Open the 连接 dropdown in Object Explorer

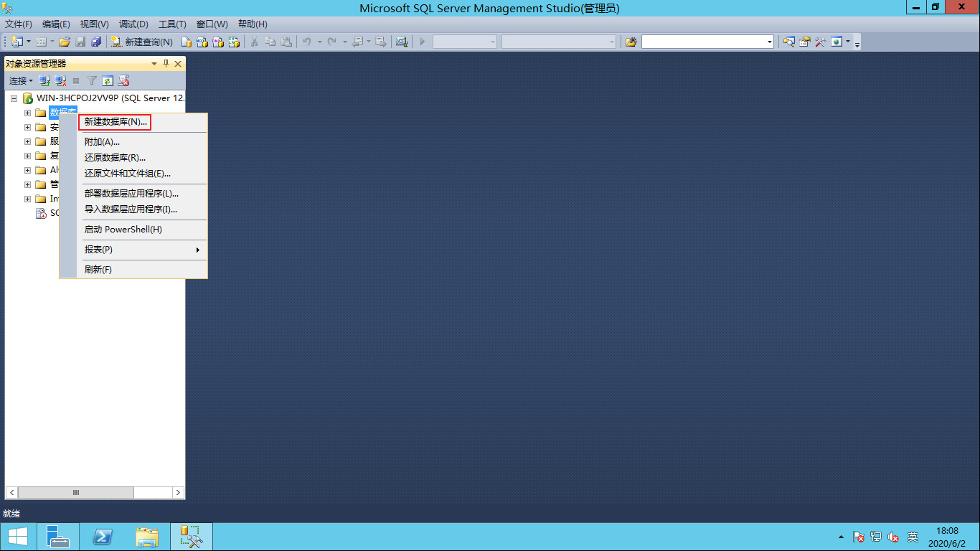tap(20, 80)
